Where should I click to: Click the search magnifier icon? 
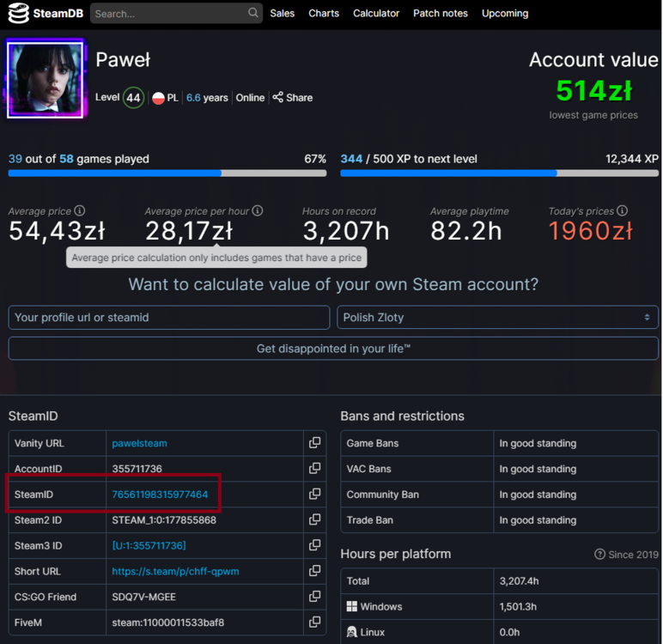[252, 13]
